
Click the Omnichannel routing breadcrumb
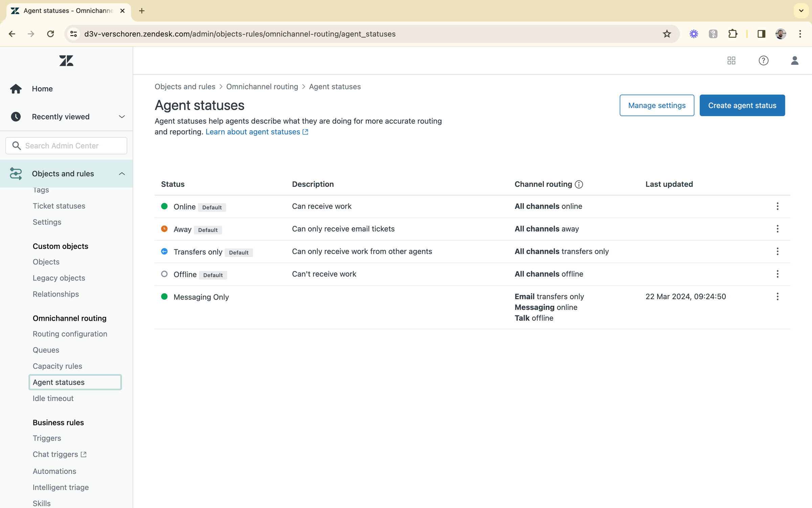[x=262, y=87]
